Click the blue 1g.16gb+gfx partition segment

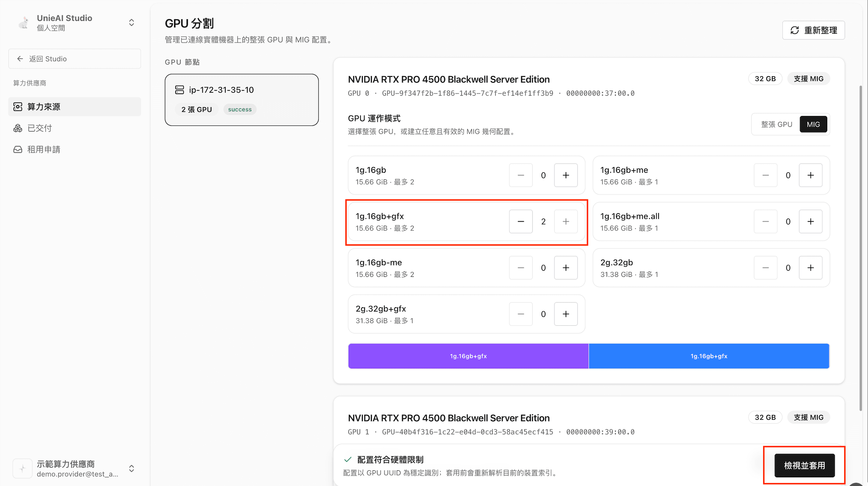click(x=709, y=356)
